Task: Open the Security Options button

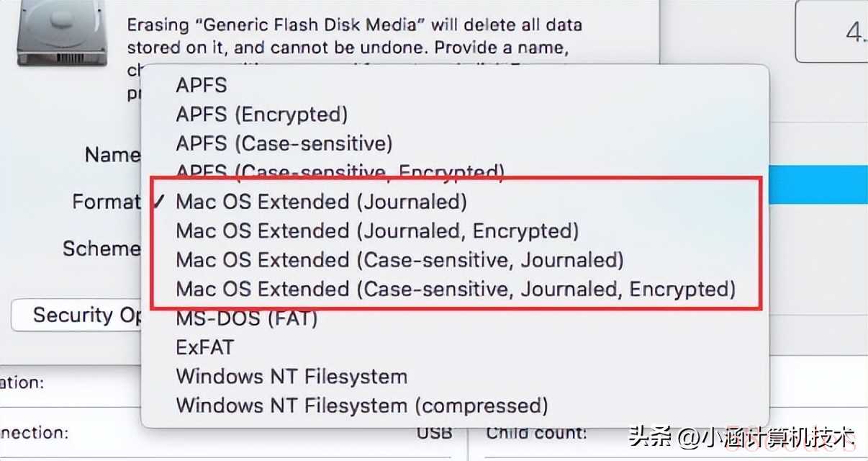Action: coord(77,315)
